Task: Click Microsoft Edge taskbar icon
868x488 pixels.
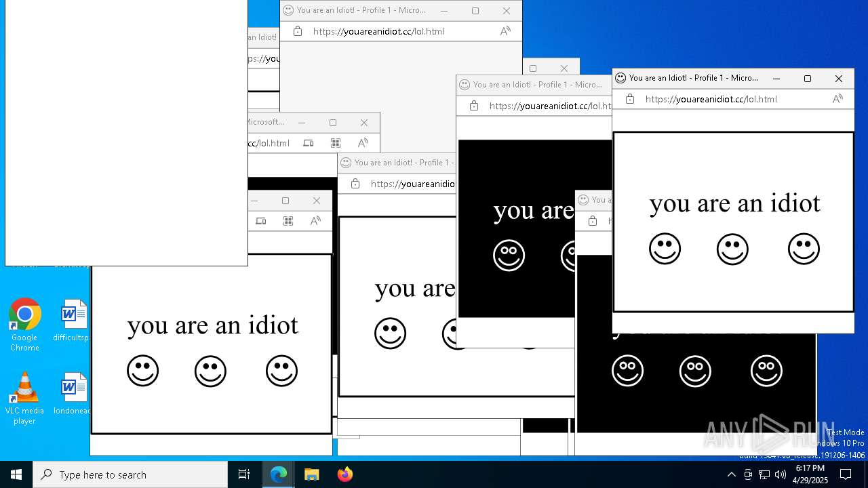Action: [279, 474]
